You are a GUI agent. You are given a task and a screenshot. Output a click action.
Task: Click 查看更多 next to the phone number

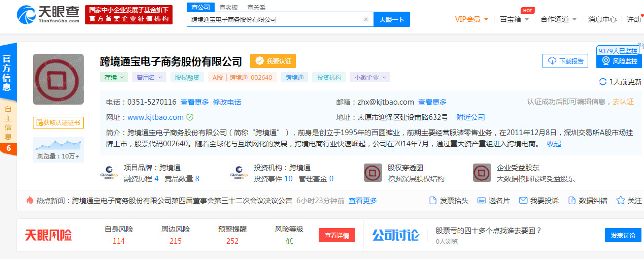pyautogui.click(x=195, y=102)
